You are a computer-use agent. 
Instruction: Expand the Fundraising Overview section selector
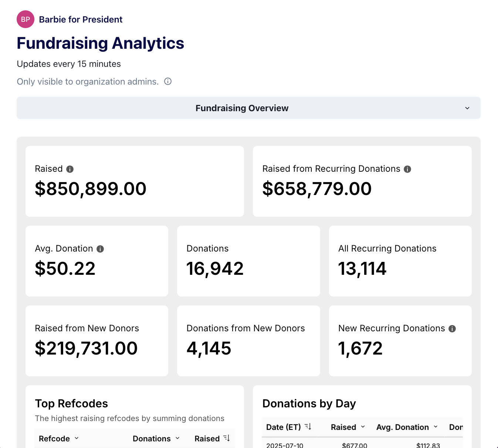pos(467,108)
